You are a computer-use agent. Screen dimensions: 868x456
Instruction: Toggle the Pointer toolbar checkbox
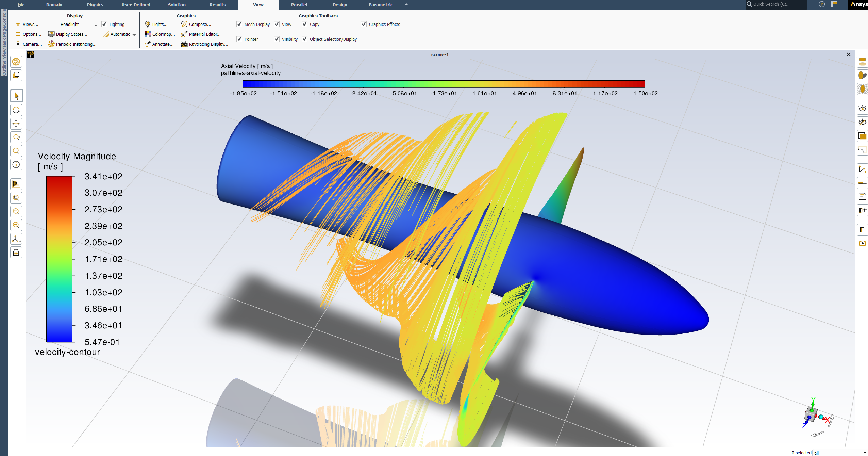pos(239,39)
